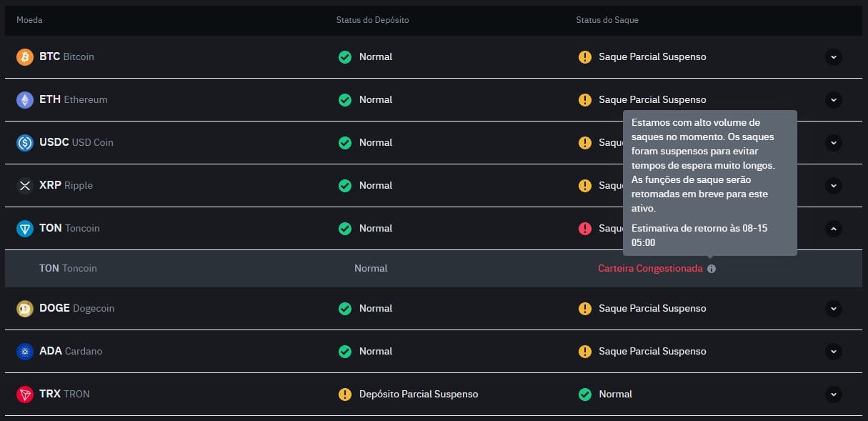Click the ADA Cardano logo icon
868x421 pixels.
25,351
